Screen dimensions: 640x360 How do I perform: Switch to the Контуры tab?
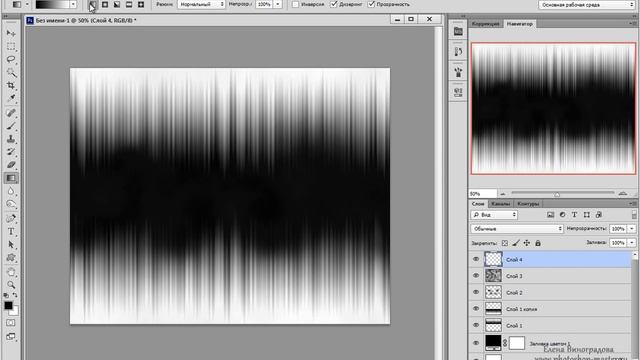(x=528, y=203)
